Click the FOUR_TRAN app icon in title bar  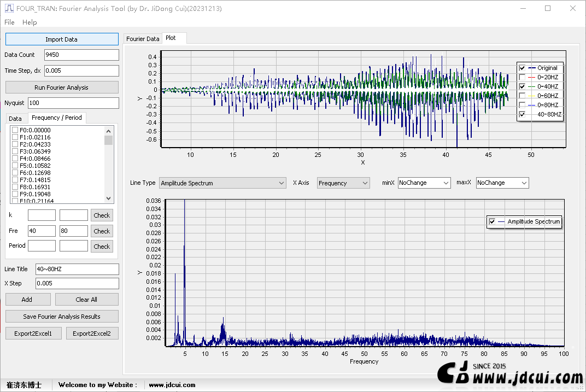9,9
